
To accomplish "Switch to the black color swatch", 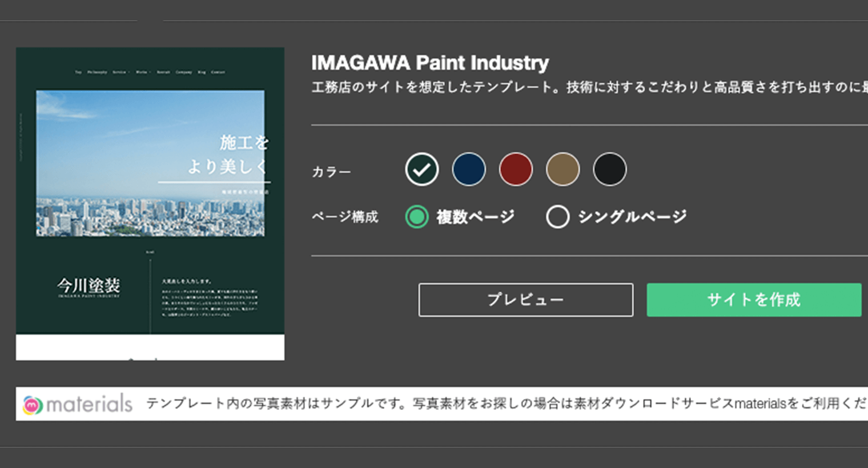I will (609, 170).
